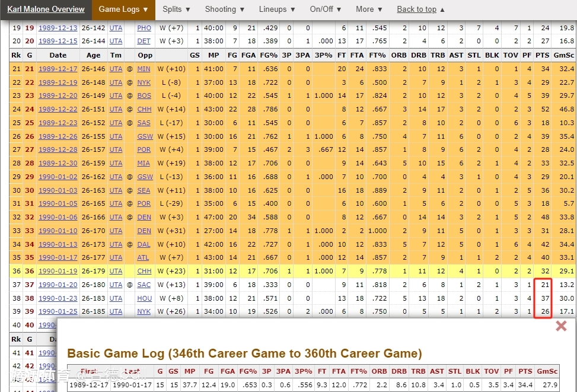577x392 pixels.
Task: Sort table by GmSc column header
Action: (564, 55)
